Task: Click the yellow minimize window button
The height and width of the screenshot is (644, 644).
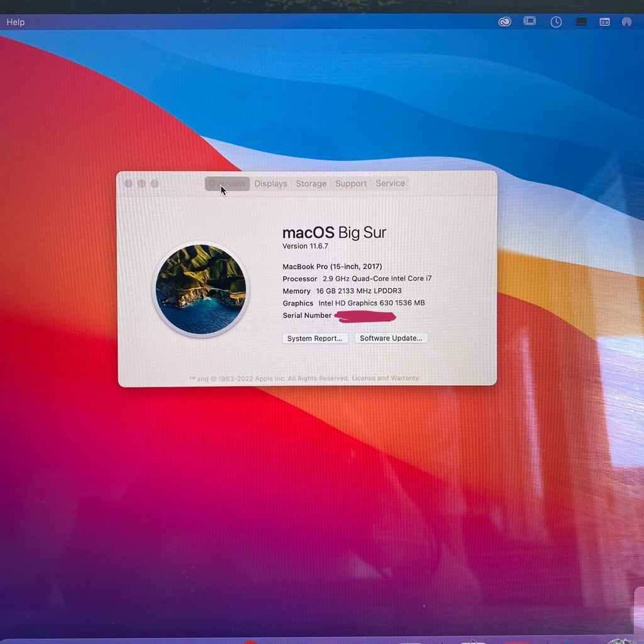Action: point(140,183)
